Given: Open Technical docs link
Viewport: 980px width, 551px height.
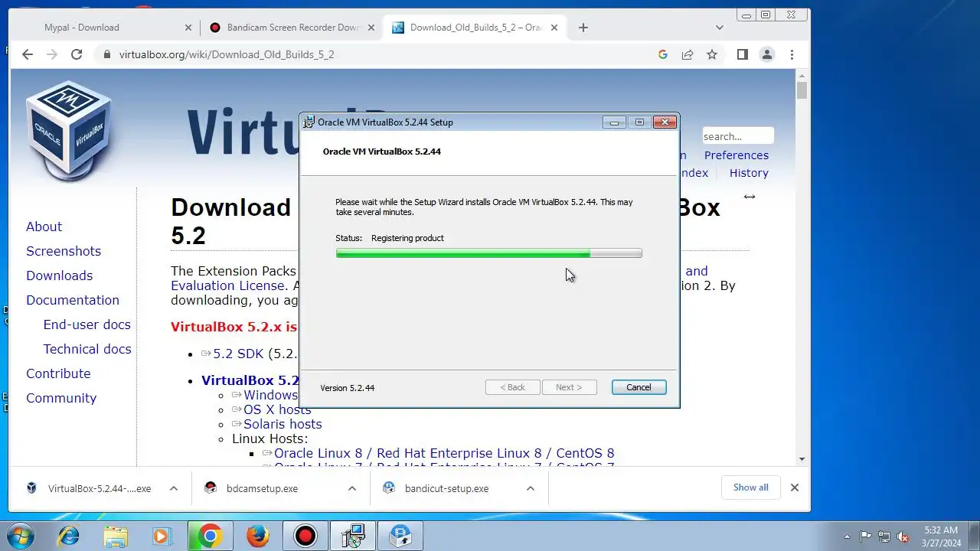Looking at the screenshot, I should tap(87, 349).
